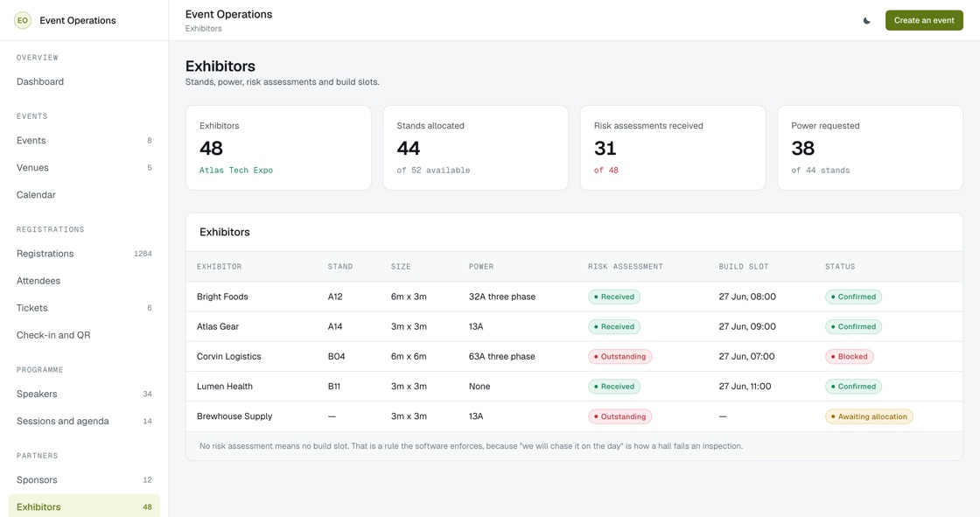The image size is (980, 517).
Task: Select the Exhibitors sidebar item
Action: point(84,507)
